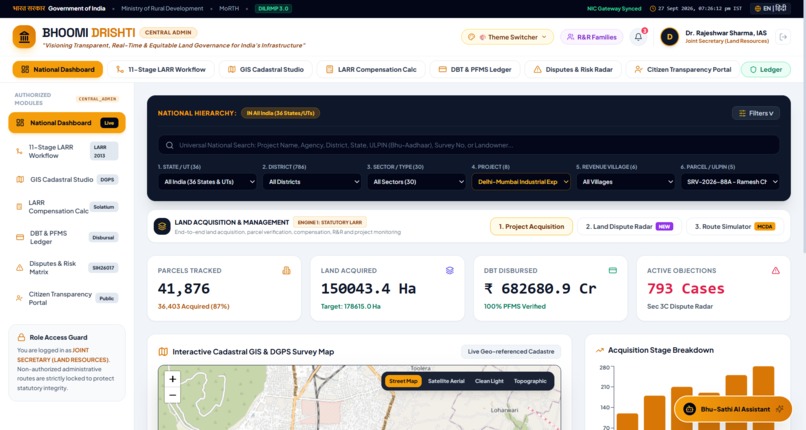Screen dimensions: 806x430
Task: Click the sidebar LARR Compensation Calc icon
Action: point(19,207)
